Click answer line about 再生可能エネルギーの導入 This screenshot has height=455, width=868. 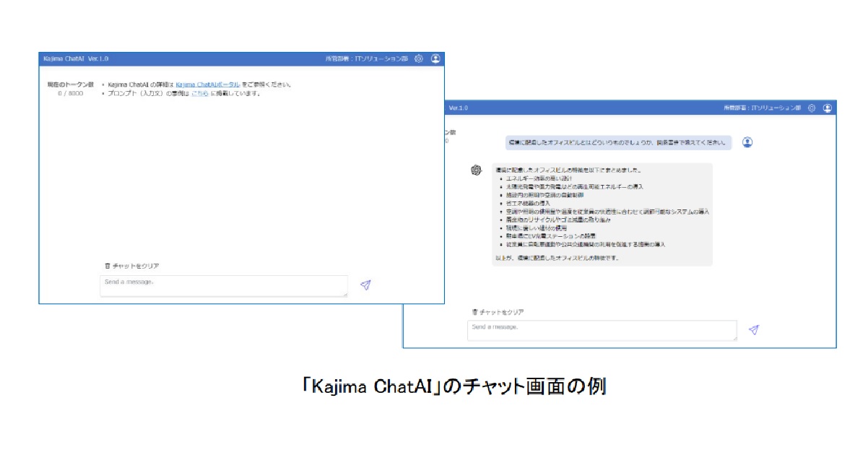[x=576, y=186]
